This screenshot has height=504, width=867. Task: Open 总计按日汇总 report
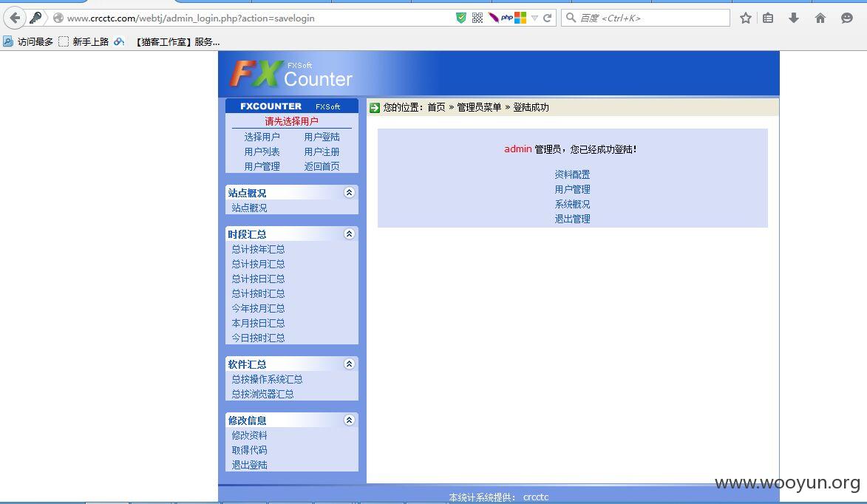(258, 279)
